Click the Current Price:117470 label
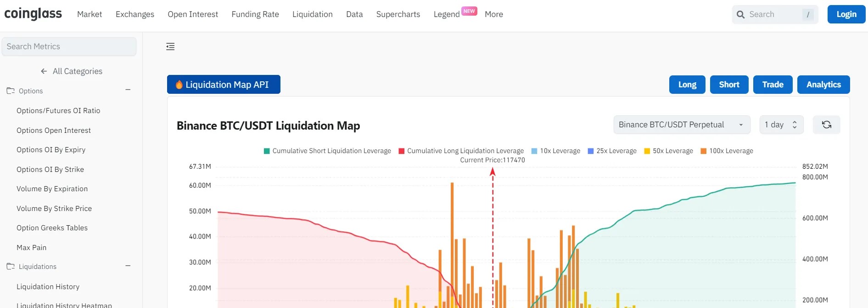868x308 pixels. 493,160
